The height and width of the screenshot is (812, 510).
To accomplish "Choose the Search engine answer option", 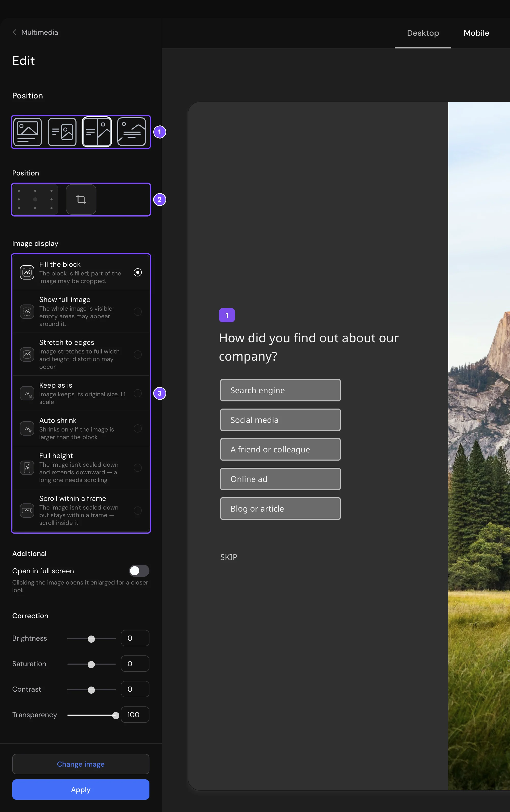I will (280, 390).
